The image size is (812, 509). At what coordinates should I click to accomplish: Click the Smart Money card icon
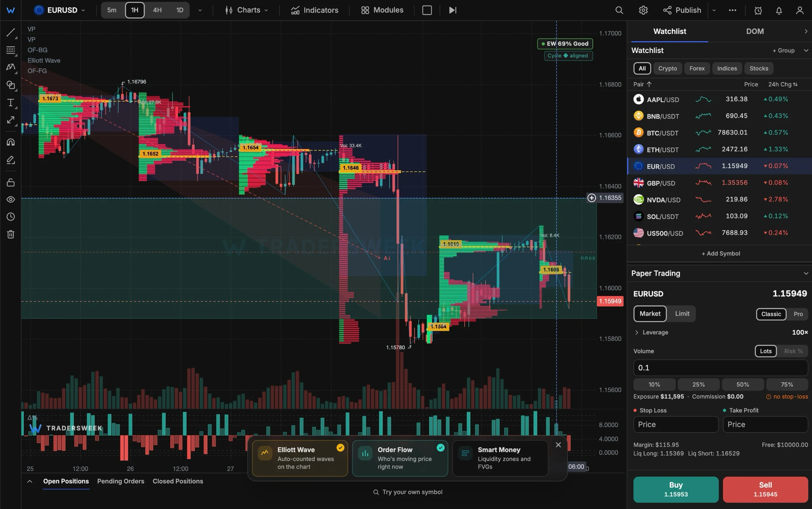465,453
